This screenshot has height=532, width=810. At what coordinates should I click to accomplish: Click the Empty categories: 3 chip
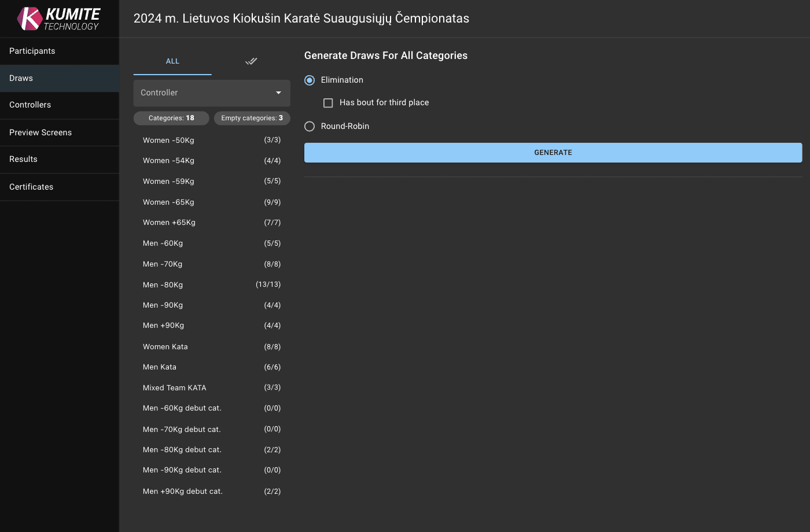pos(252,118)
